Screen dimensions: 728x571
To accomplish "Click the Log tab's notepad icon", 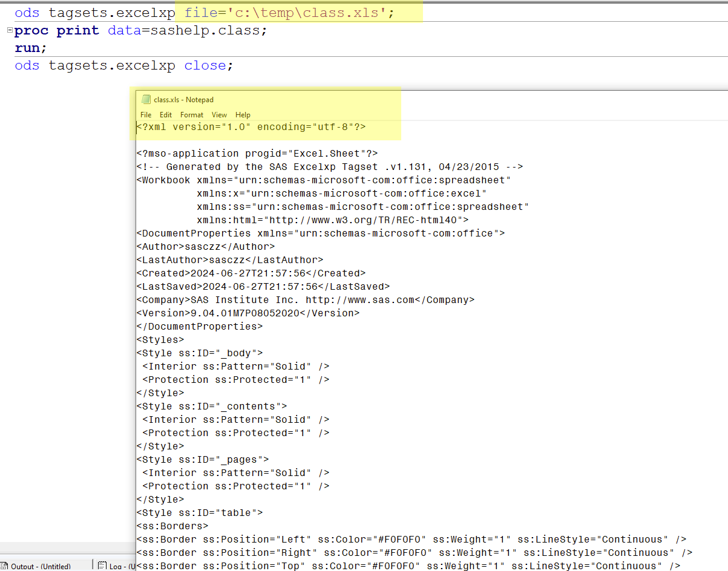I will [x=102, y=566].
